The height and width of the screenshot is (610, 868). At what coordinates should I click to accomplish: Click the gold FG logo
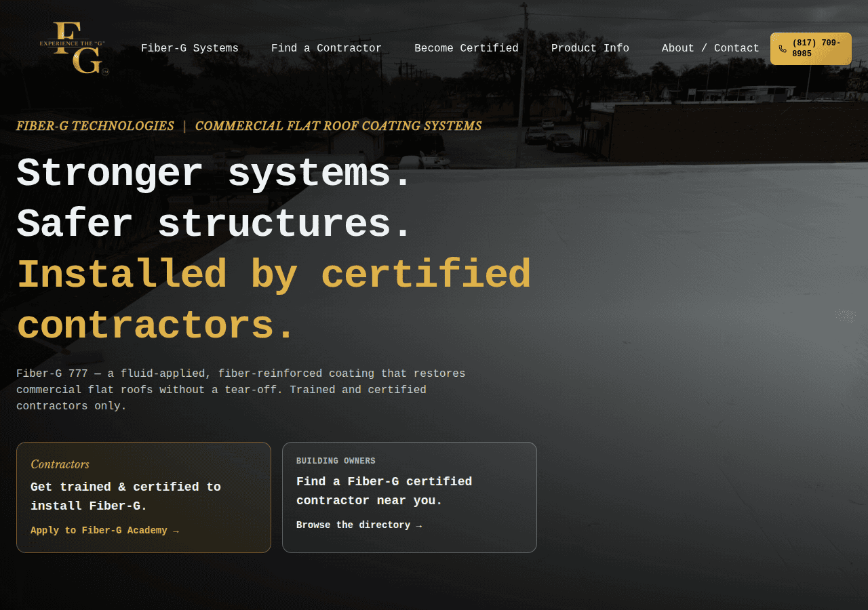coord(74,48)
